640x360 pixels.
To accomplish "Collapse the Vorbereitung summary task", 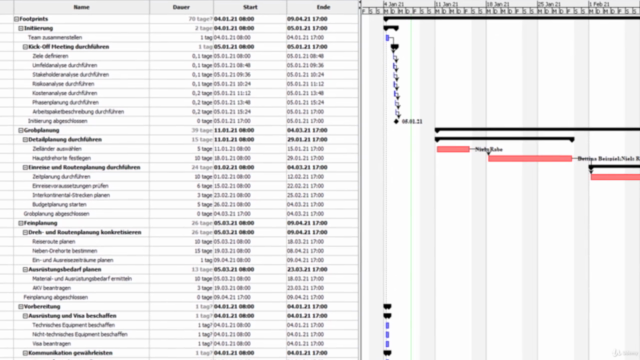I will 21,307.
